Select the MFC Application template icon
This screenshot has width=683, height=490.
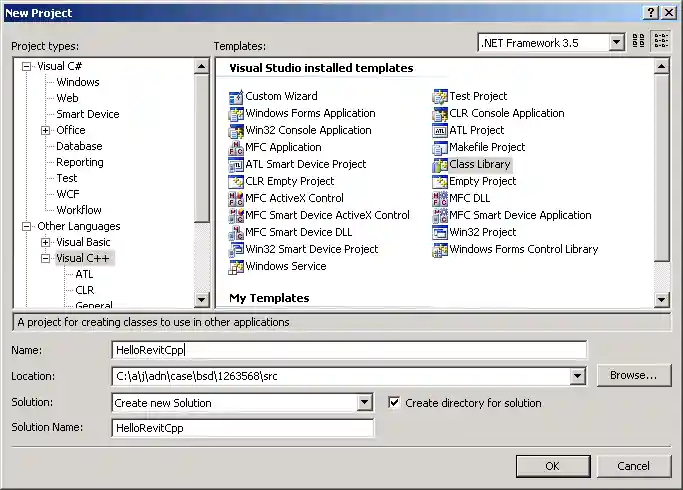[237, 148]
